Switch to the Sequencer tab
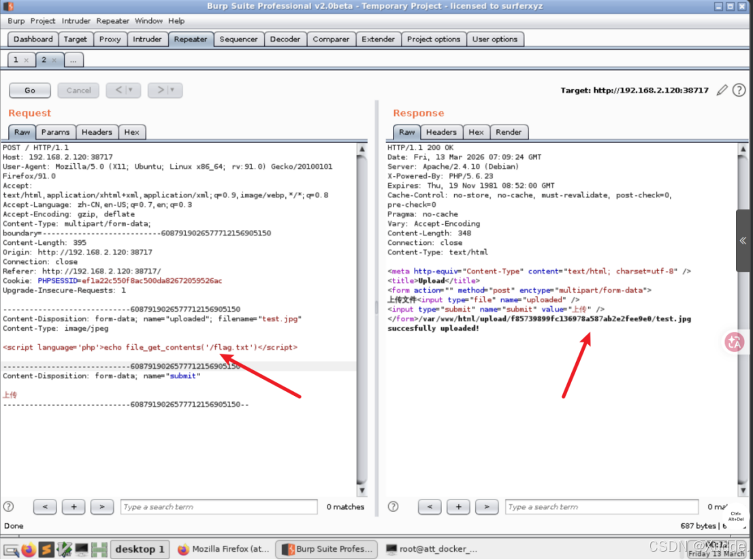The width and height of the screenshot is (753, 560). tap(239, 39)
